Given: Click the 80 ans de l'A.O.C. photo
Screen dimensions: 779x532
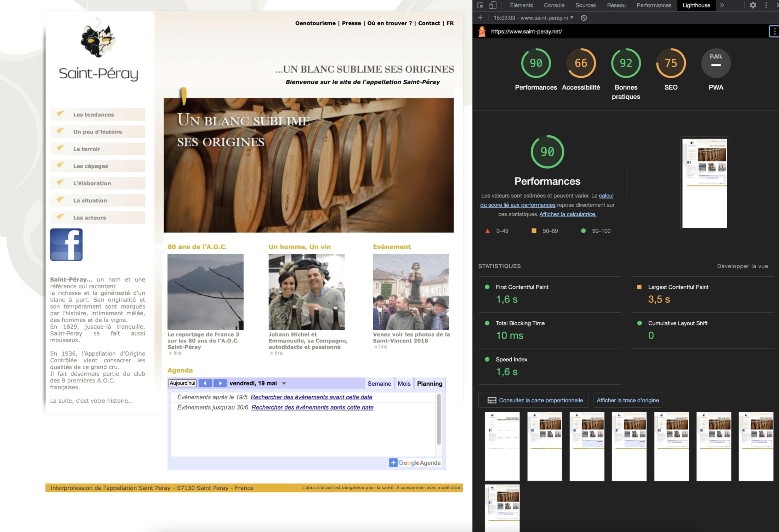Looking at the screenshot, I should pyautogui.click(x=205, y=292).
